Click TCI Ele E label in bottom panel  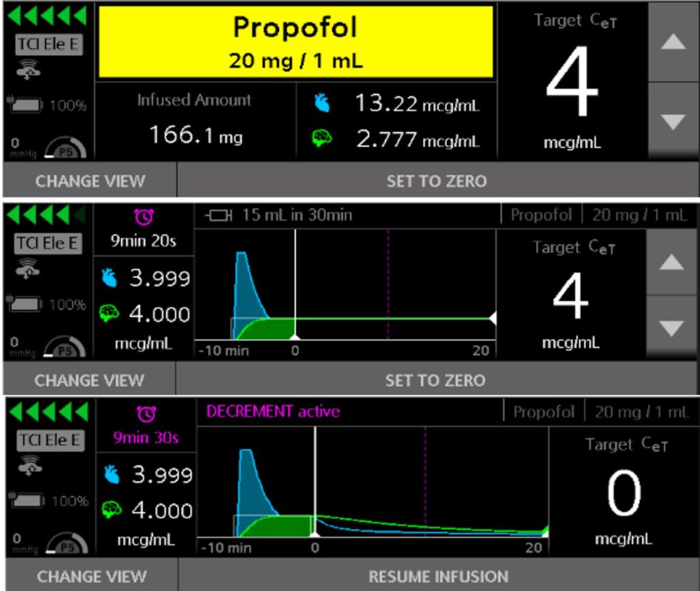pyautogui.click(x=51, y=440)
